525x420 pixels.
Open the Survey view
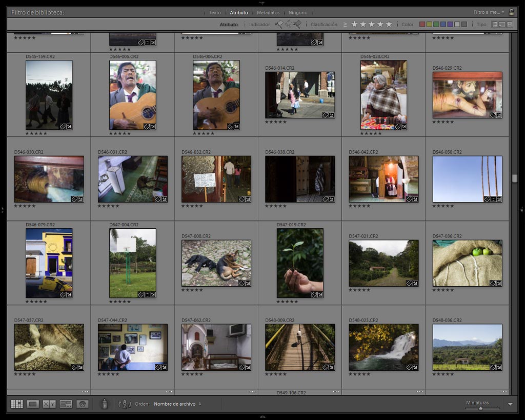66,404
